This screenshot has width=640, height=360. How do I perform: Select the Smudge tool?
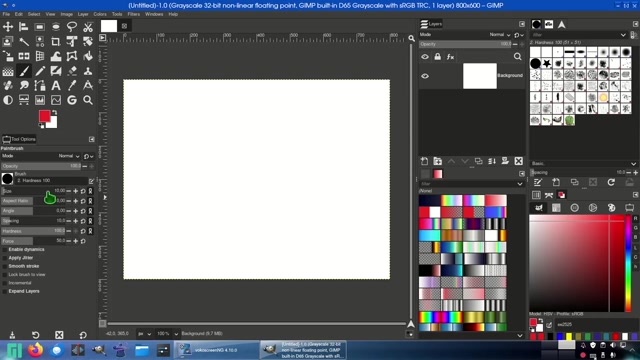[x=24, y=86]
